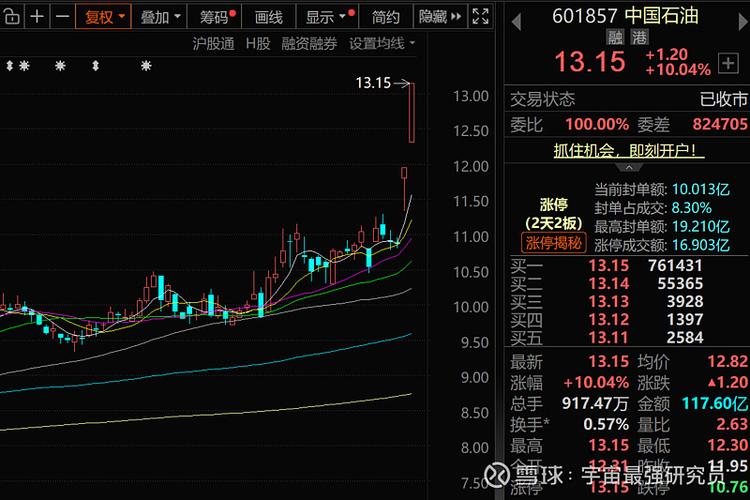Open the 抓住机会，即刻开户 link
The height and width of the screenshot is (500, 750).
point(629,150)
